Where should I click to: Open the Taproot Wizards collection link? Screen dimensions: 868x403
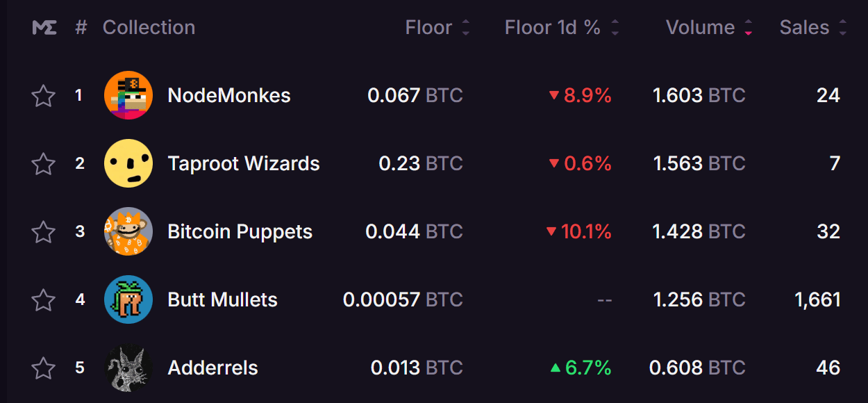click(x=244, y=163)
